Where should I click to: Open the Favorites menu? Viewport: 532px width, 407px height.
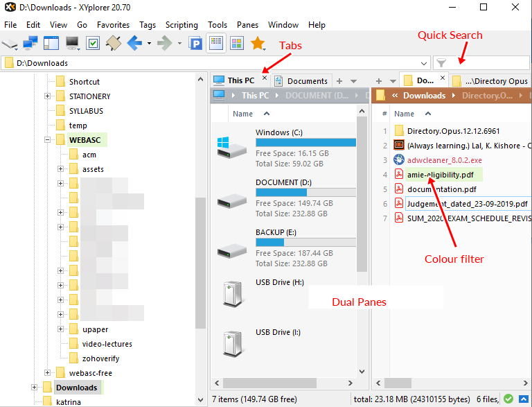click(x=113, y=25)
